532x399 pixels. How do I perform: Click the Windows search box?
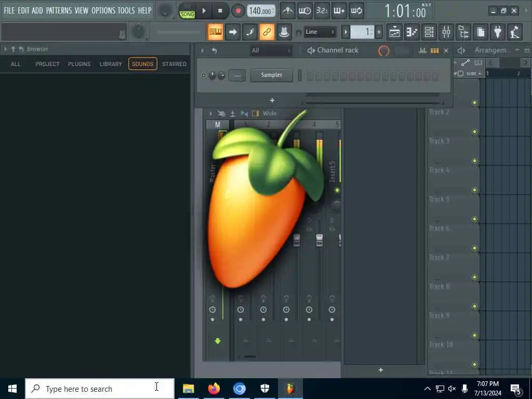[100, 389]
